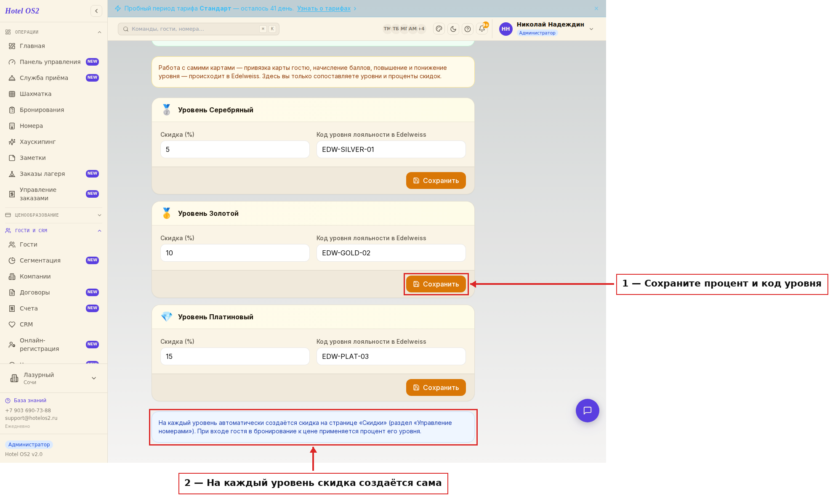The height and width of the screenshot is (504, 838).
Task: Open notifications bell icon
Action: pyautogui.click(x=482, y=29)
